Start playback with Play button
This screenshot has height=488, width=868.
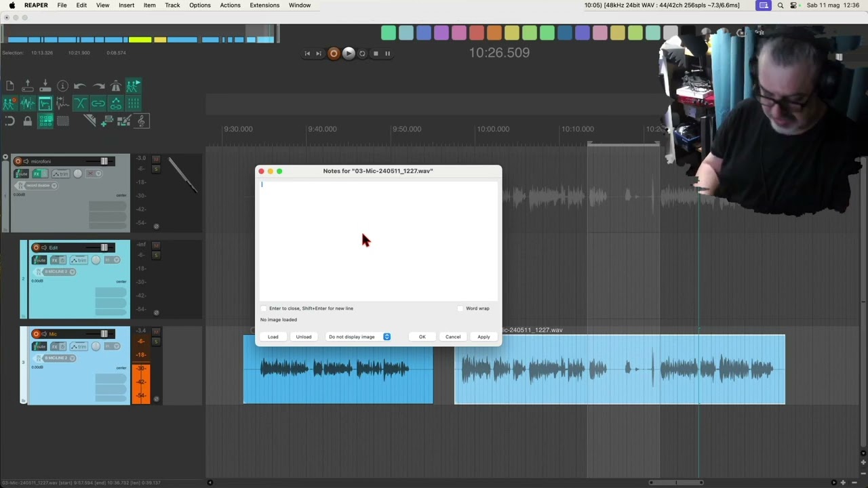click(x=348, y=54)
